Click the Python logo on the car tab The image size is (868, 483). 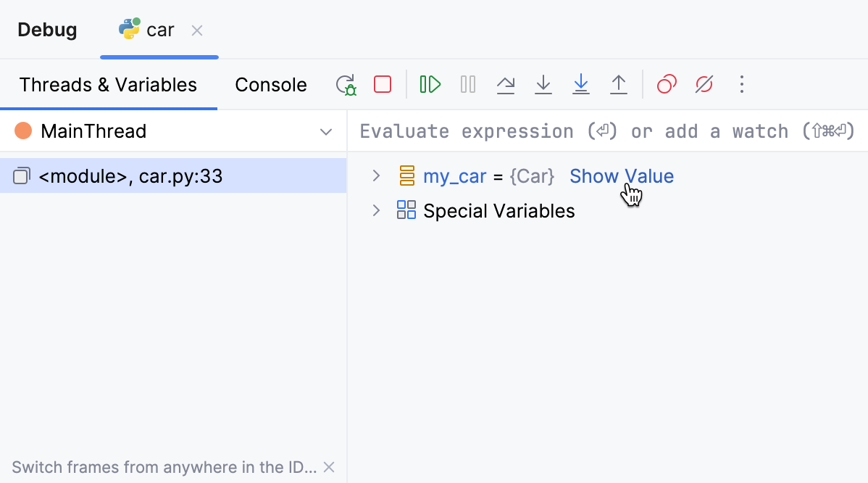(x=129, y=28)
